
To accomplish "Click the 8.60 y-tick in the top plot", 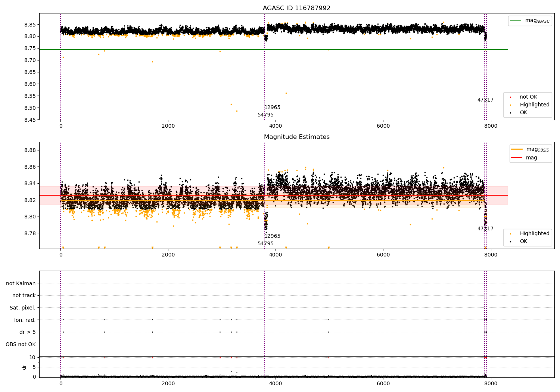I will point(30,84).
